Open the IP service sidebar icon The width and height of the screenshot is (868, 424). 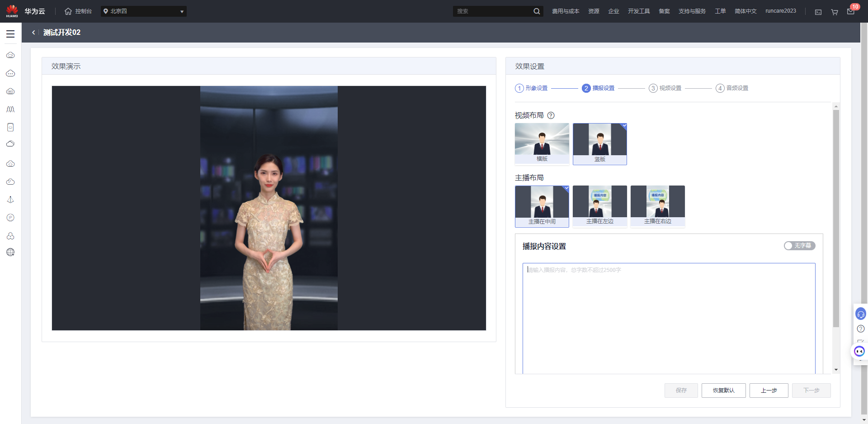pos(10,218)
